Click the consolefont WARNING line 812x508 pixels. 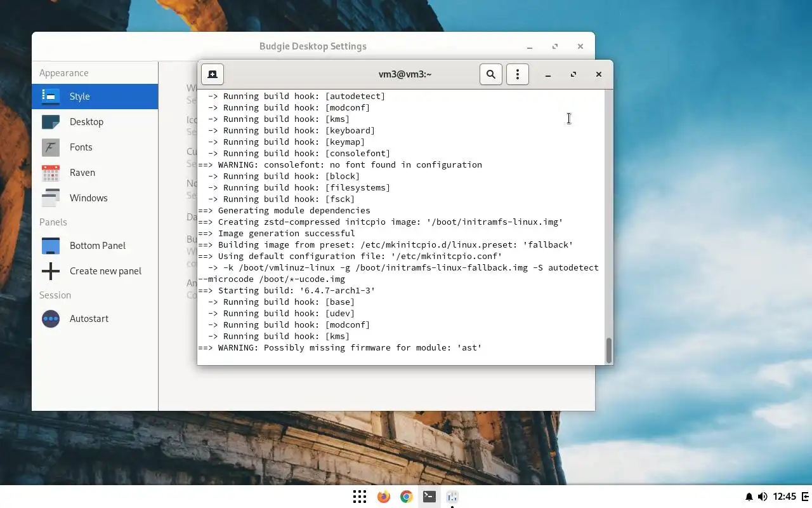340,165
